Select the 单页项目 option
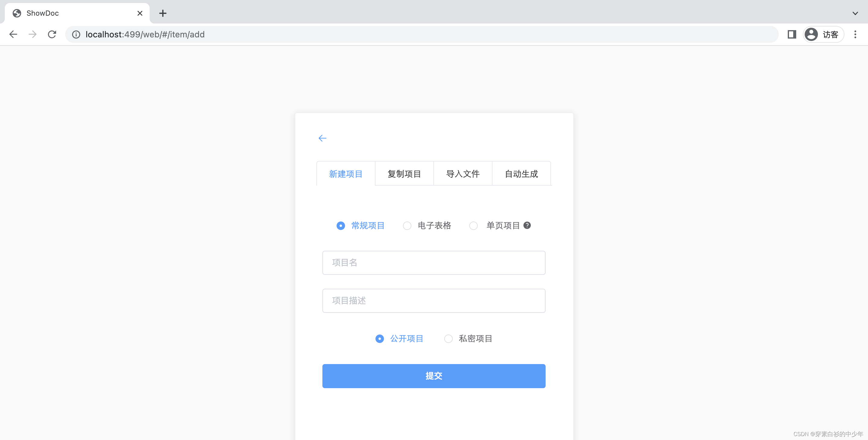 tap(474, 225)
